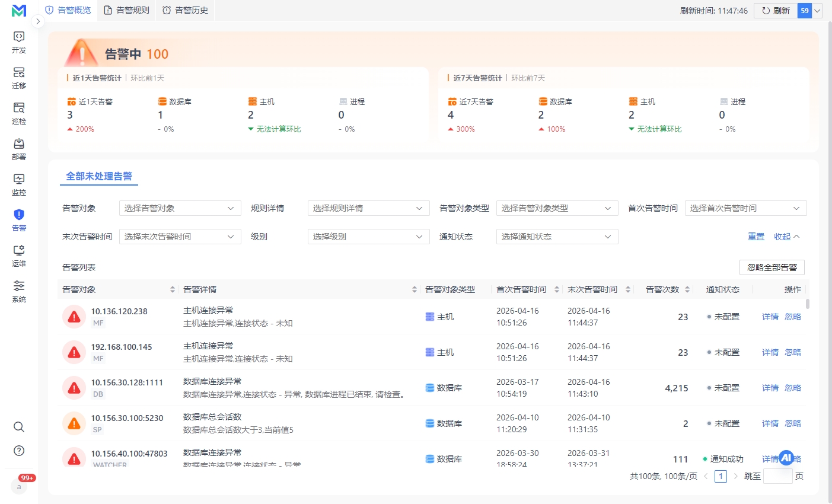832x504 pixels.
Task: Collapse filters with 收起 link
Action: [787, 237]
